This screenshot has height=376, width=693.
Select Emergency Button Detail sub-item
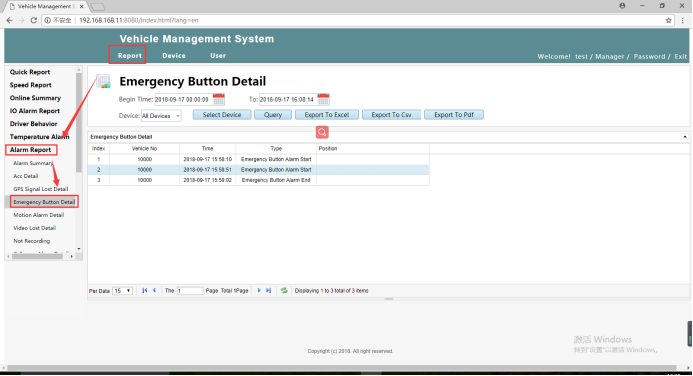point(44,202)
